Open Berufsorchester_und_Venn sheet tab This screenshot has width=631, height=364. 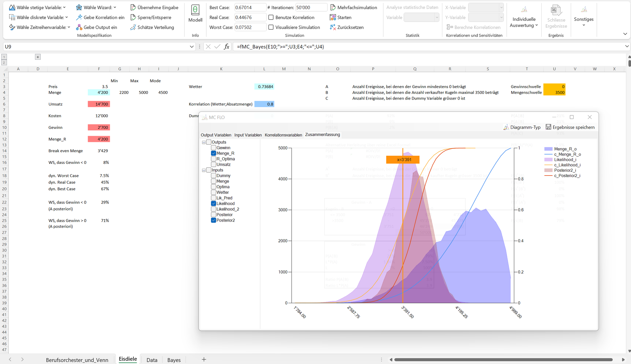pyautogui.click(x=77, y=360)
